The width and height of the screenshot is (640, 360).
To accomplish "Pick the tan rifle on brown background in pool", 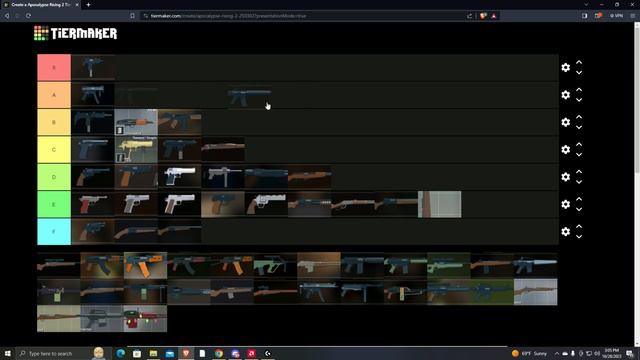I will pyautogui.click(x=318, y=265).
